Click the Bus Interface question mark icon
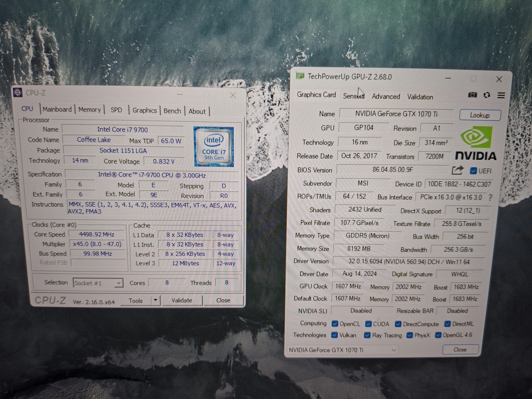532x399 pixels. click(x=490, y=198)
